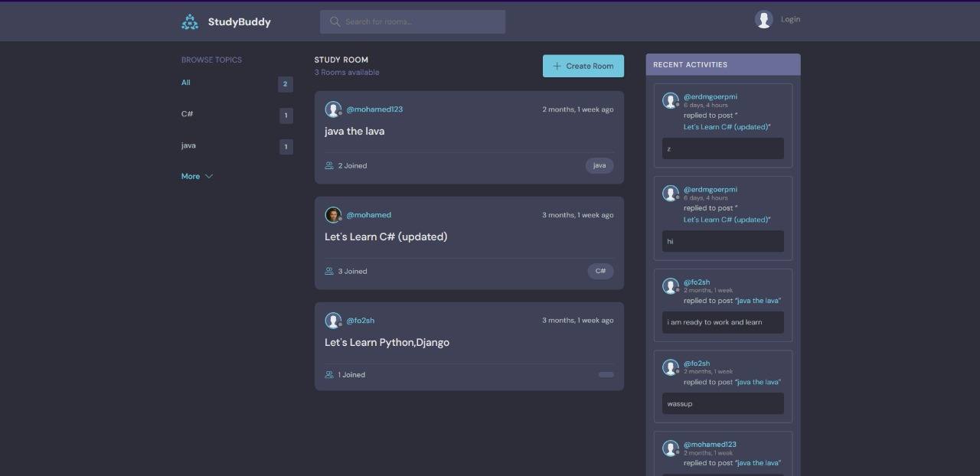The width and height of the screenshot is (980, 476).
Task: Click the user avatar beside Login
Action: coord(763,19)
